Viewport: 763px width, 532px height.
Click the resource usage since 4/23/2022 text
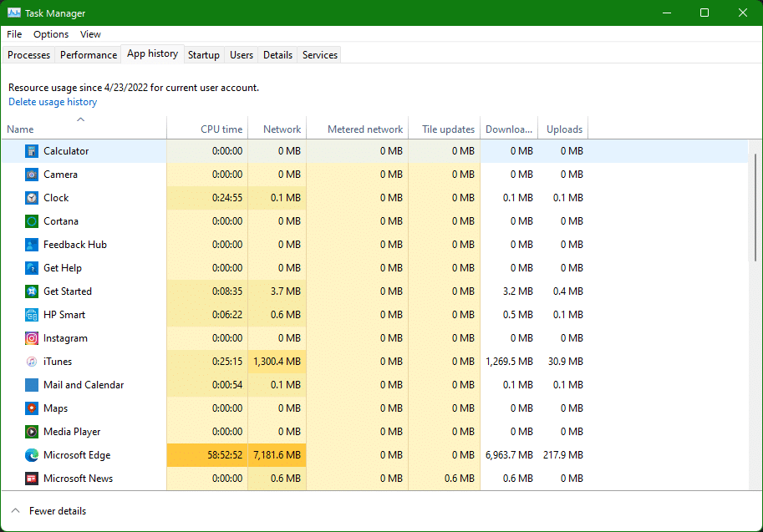coord(134,88)
